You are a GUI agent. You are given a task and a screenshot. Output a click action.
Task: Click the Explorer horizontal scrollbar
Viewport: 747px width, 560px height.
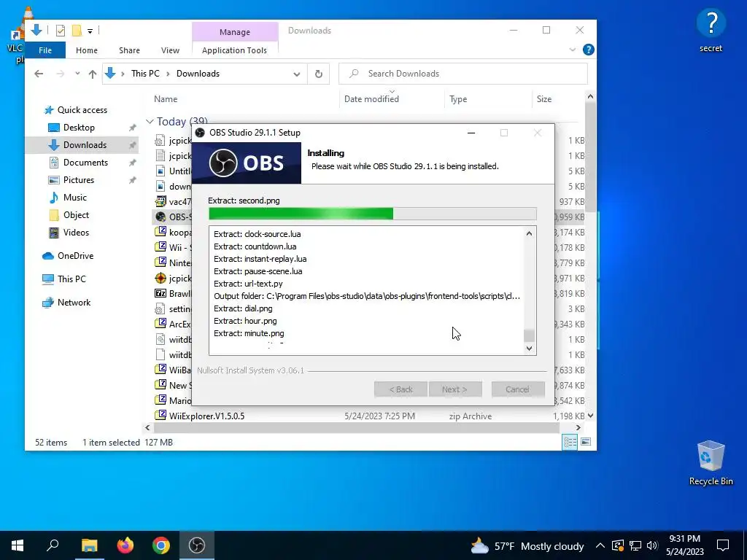tap(356, 427)
